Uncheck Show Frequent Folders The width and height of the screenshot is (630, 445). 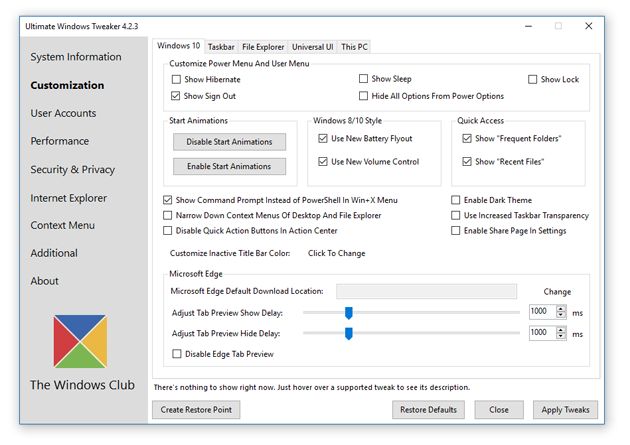[x=466, y=139]
